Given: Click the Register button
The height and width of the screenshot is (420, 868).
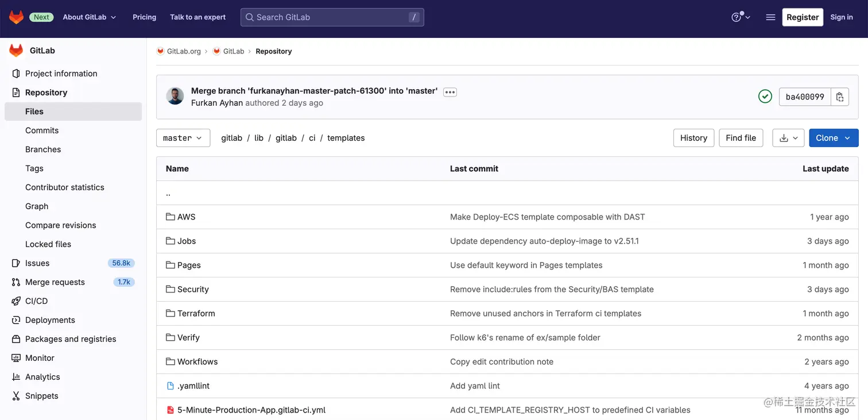Looking at the screenshot, I should [803, 17].
